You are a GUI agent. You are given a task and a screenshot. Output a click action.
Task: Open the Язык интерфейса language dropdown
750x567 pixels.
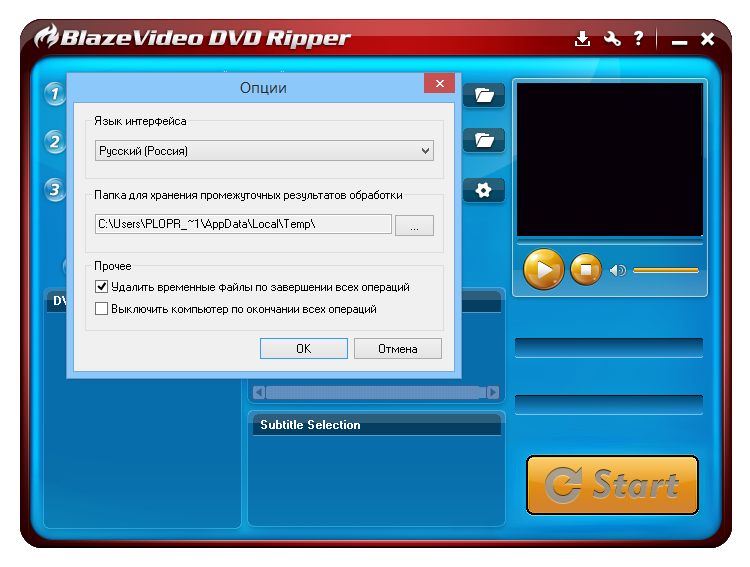click(264, 151)
